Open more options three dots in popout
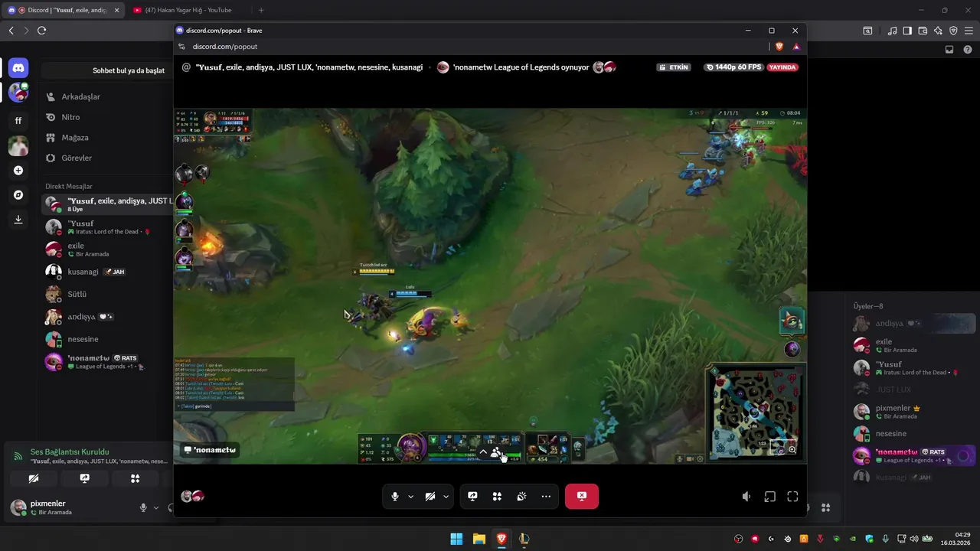The image size is (980, 551). 546,497
